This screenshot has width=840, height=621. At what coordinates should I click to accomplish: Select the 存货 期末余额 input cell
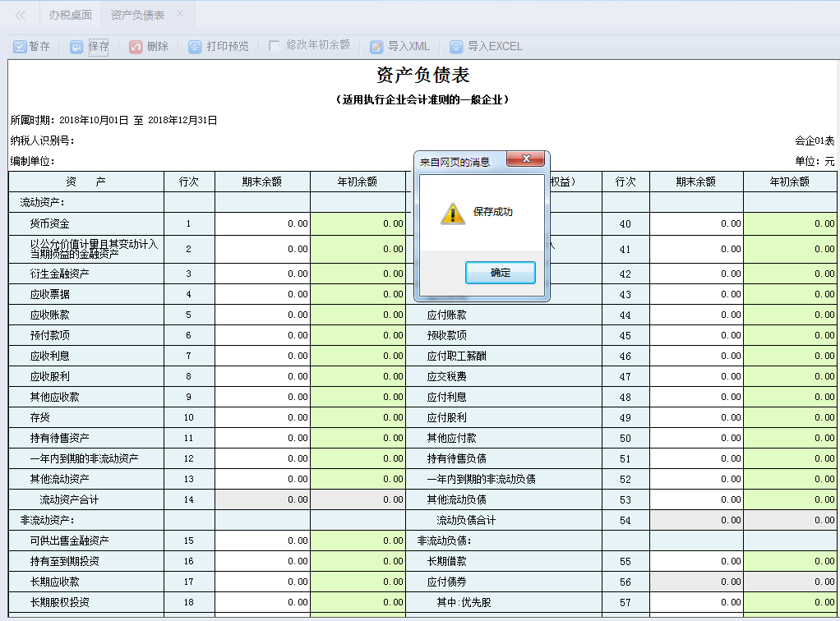coord(262,416)
